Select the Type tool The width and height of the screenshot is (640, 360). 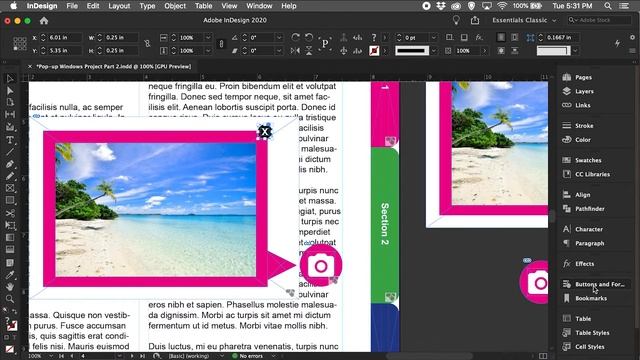pos(10,140)
